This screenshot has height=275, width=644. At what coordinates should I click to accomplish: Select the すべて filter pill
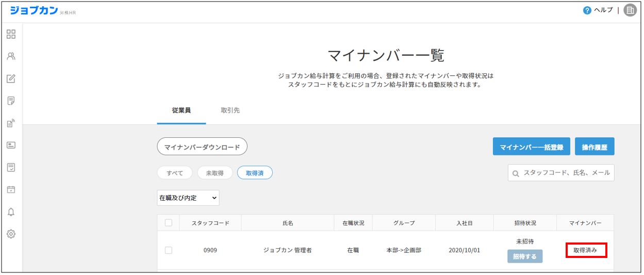tap(175, 173)
